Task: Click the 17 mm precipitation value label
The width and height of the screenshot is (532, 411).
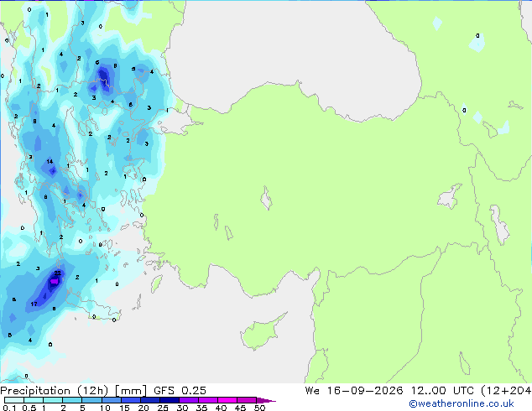Action: pos(34,304)
